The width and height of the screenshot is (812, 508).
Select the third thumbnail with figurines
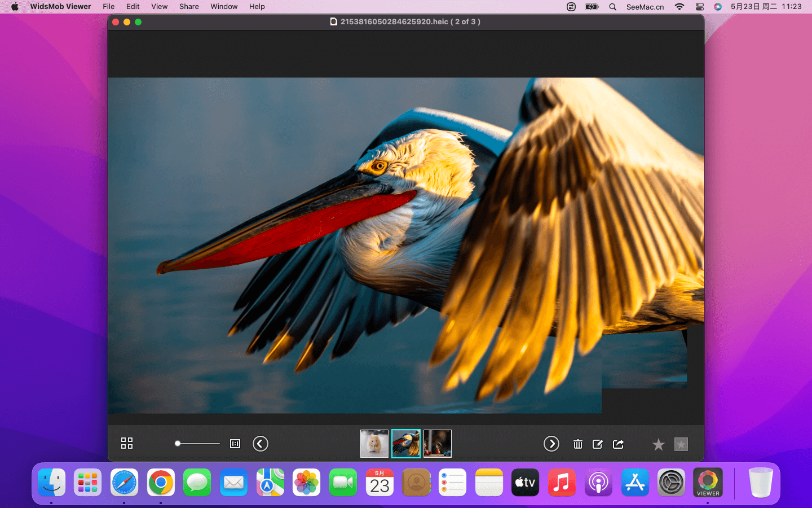[x=438, y=444]
